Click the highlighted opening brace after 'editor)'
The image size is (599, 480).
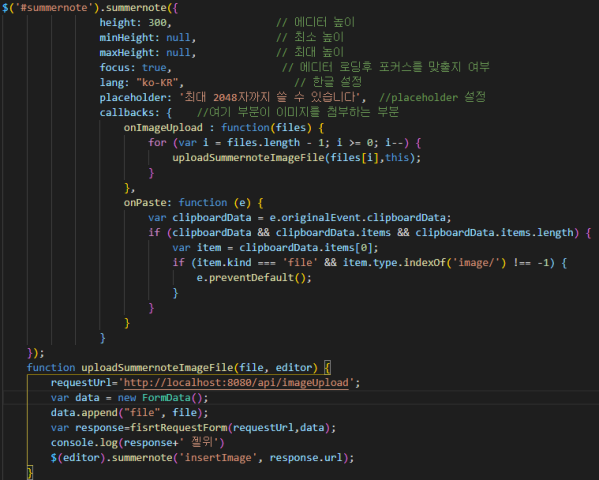tap(327, 368)
